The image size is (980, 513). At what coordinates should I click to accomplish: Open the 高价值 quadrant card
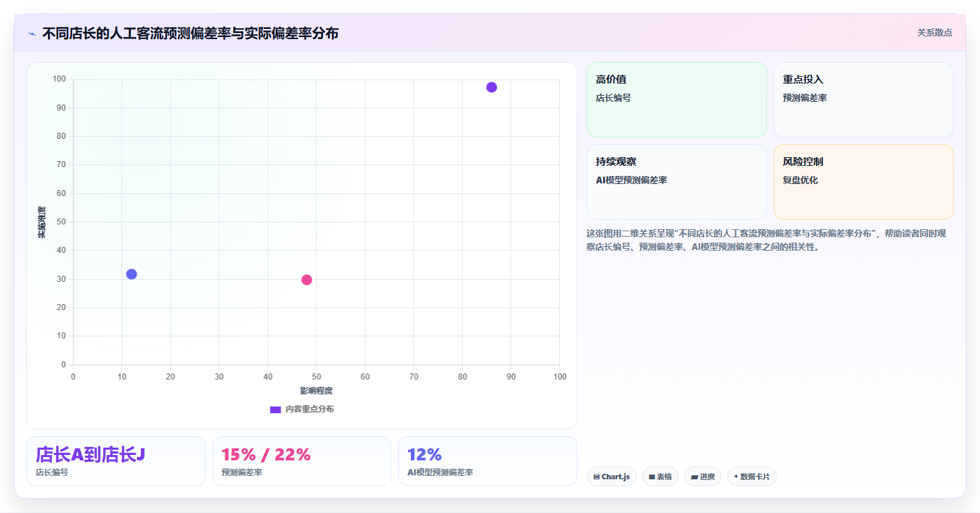pos(677,100)
